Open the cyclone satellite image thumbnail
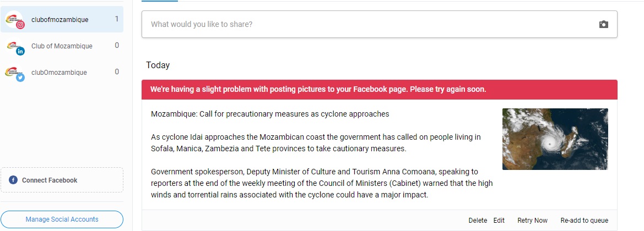This screenshot has height=231, width=644. coord(555,139)
